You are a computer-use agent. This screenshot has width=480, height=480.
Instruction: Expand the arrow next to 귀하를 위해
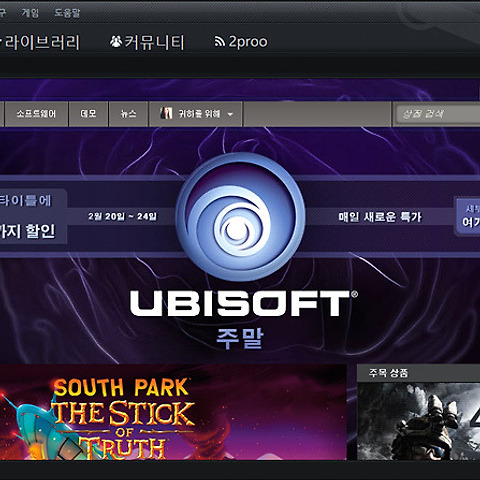point(230,114)
